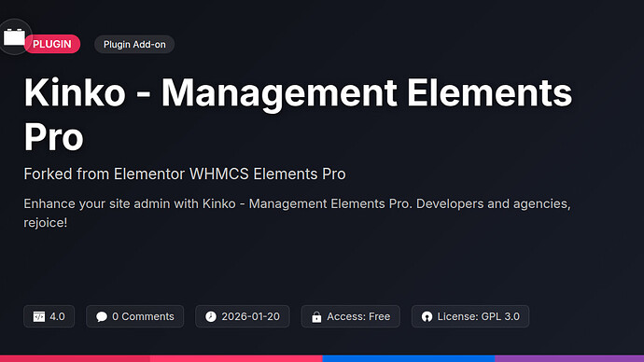The width and height of the screenshot is (644, 362).
Task: Click the code version icon
Action: 39,316
